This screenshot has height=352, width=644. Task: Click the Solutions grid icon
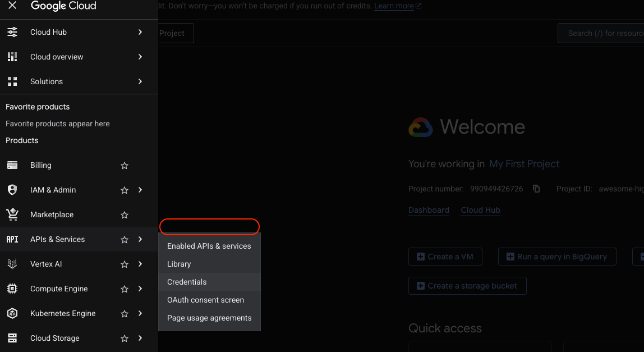click(x=12, y=81)
